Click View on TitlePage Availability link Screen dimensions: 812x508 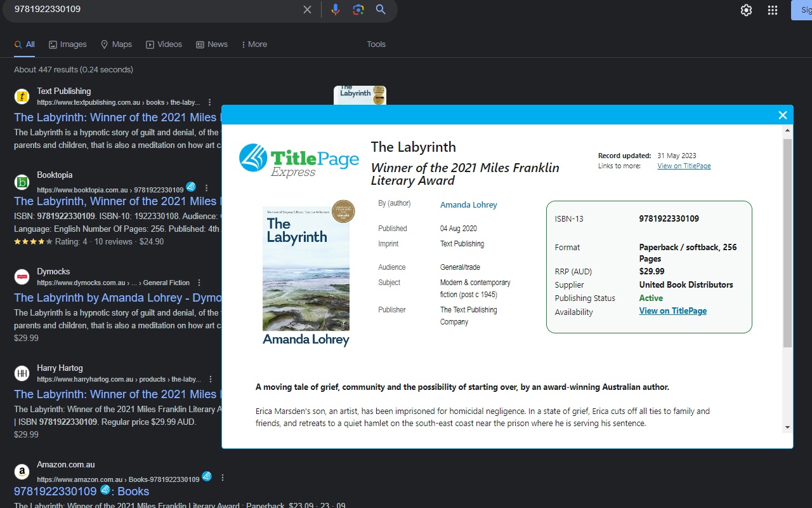point(672,311)
